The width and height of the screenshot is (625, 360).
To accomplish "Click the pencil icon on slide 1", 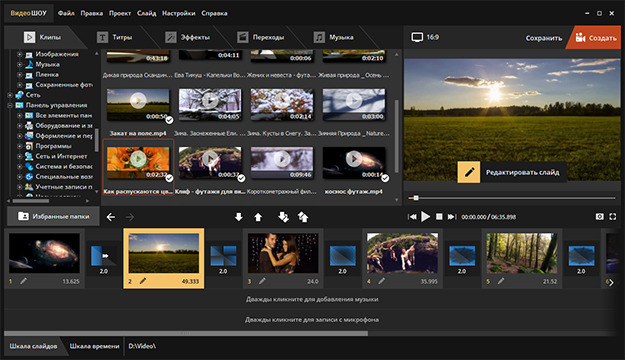I will 24,281.
